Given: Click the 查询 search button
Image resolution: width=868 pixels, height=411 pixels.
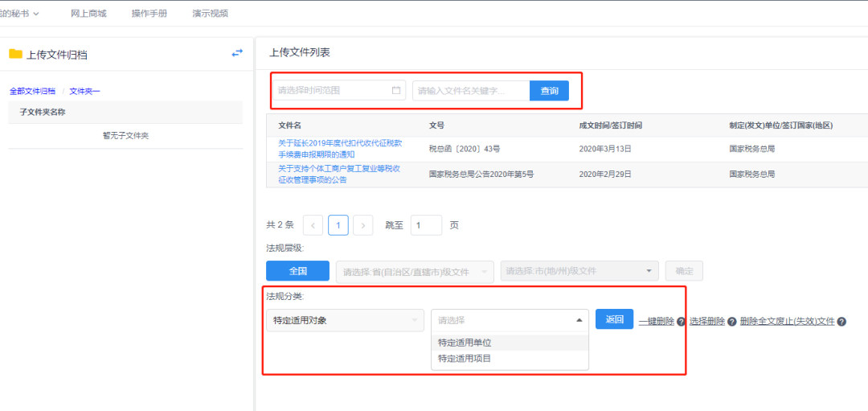Looking at the screenshot, I should [549, 91].
